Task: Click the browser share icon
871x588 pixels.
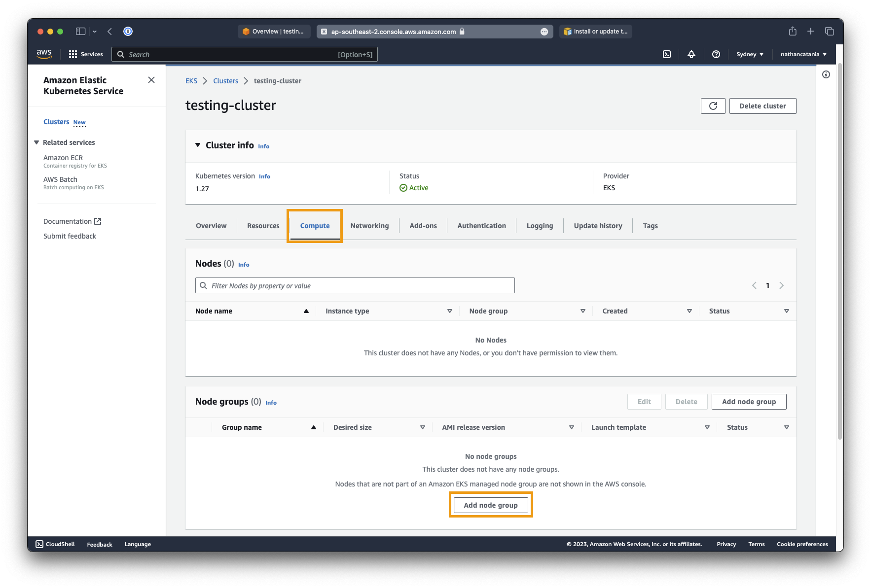Action: click(x=793, y=31)
